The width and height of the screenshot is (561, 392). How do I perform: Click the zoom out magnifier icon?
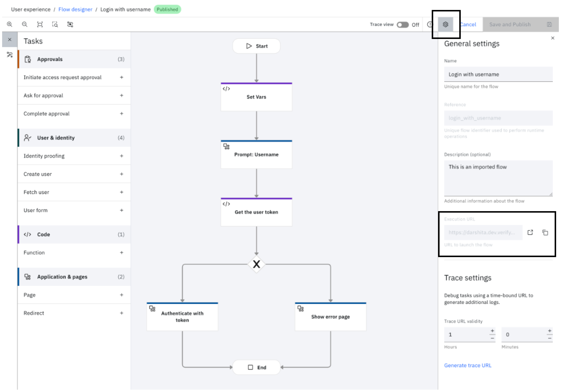(25, 24)
